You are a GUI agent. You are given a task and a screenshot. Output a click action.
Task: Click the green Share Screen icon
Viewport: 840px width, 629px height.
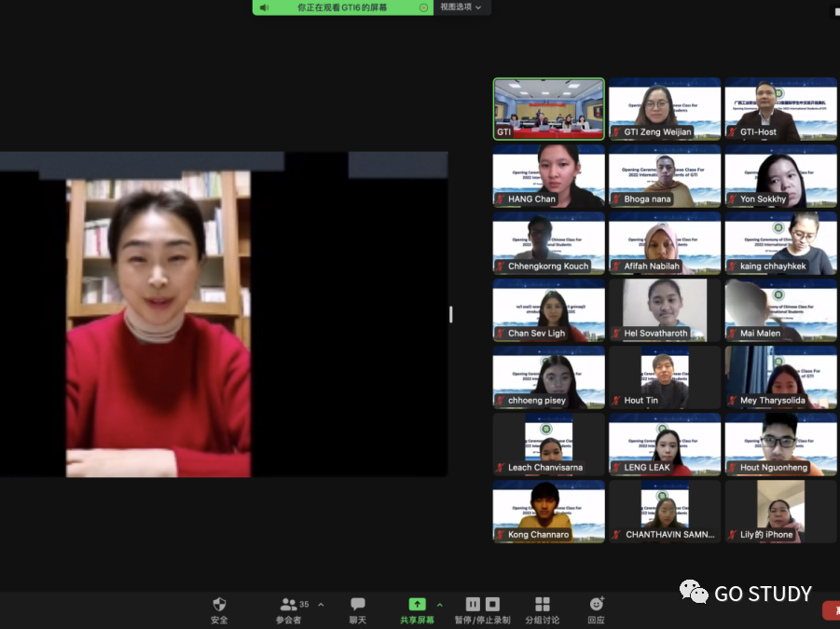pyautogui.click(x=417, y=605)
